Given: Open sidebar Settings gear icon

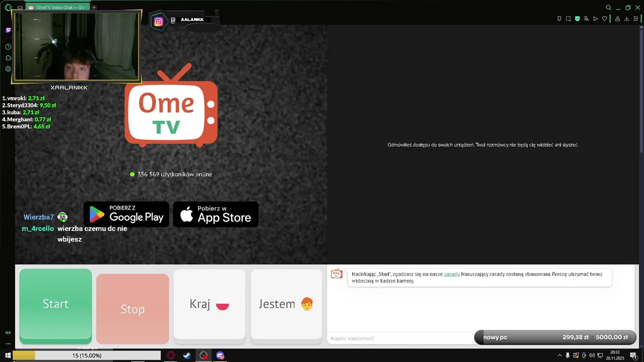Looking at the screenshot, I should pos(8,69).
